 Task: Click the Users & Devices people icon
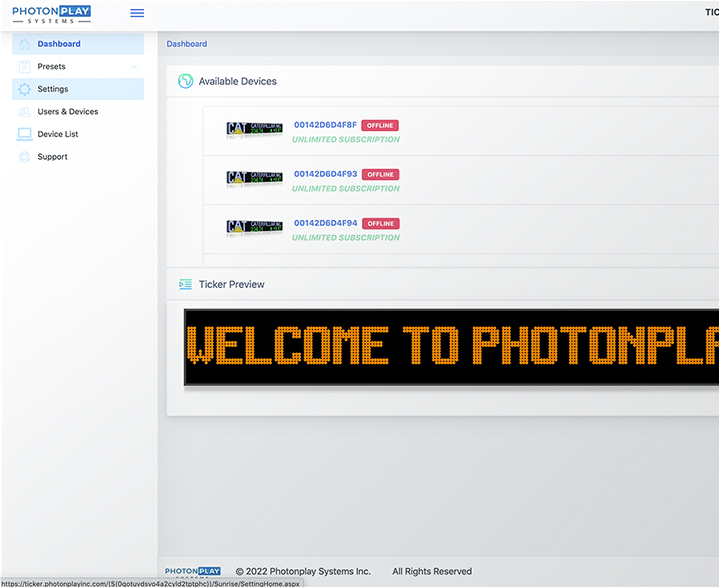tap(24, 112)
